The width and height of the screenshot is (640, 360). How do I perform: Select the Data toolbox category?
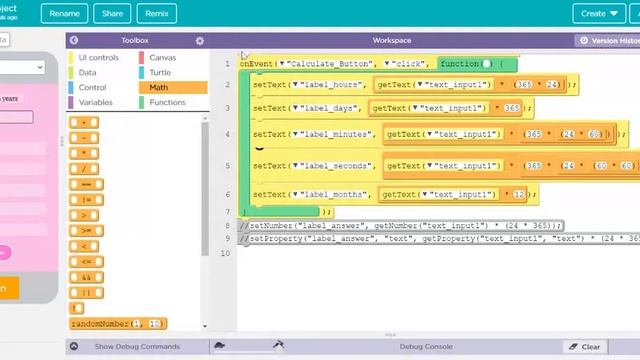[87, 73]
